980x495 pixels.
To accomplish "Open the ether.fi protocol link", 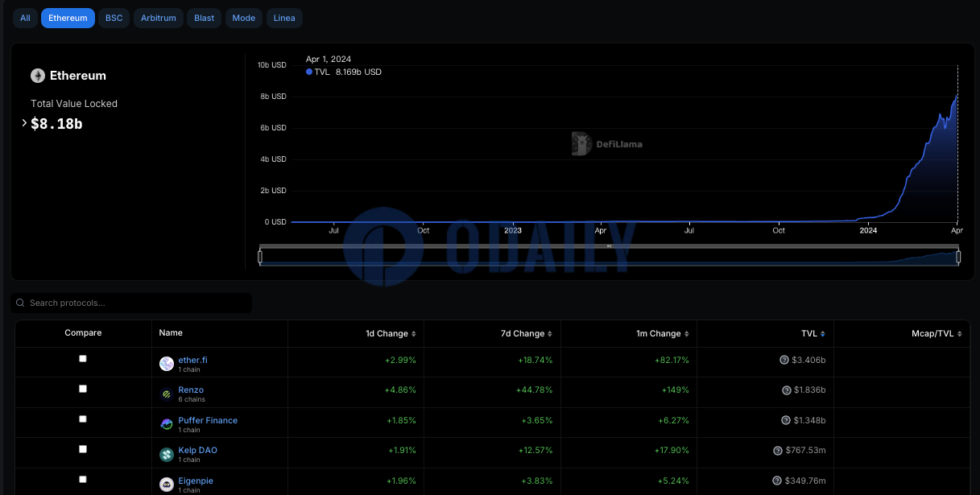I will pos(192,360).
